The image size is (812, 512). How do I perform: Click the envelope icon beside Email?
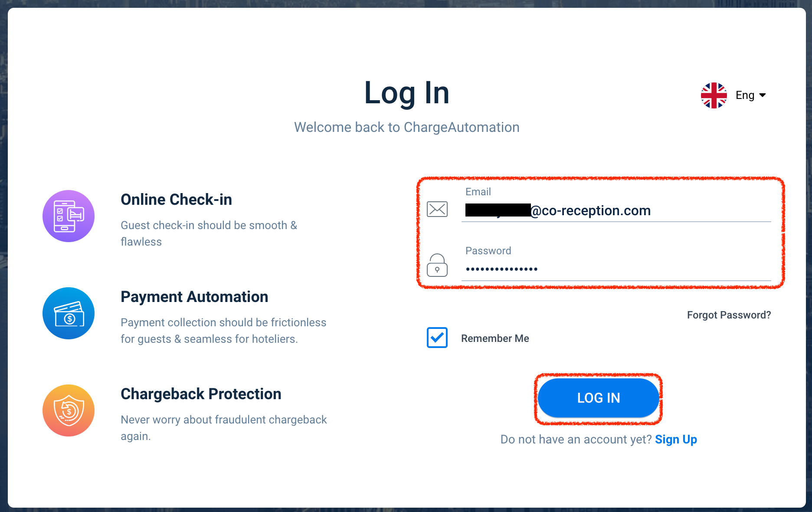(437, 209)
